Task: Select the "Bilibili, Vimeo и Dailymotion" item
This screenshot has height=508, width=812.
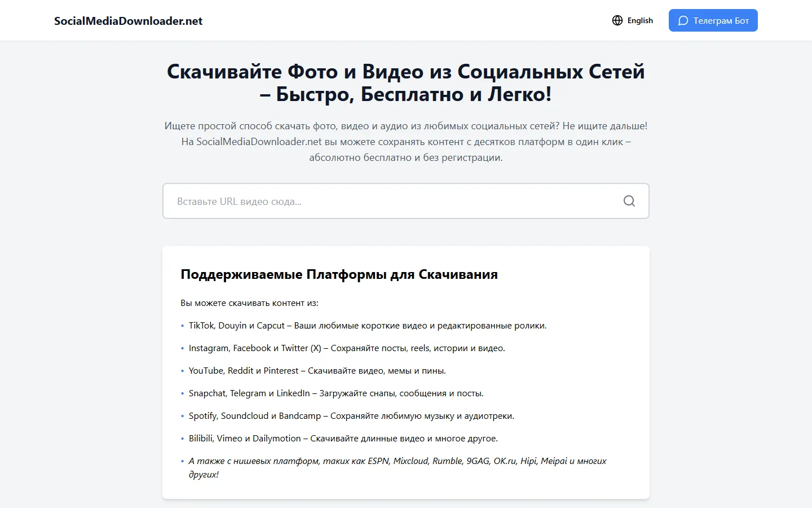Action: (343, 439)
